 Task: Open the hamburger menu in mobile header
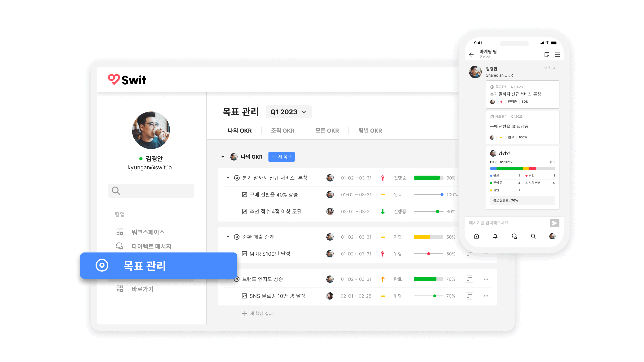click(557, 55)
